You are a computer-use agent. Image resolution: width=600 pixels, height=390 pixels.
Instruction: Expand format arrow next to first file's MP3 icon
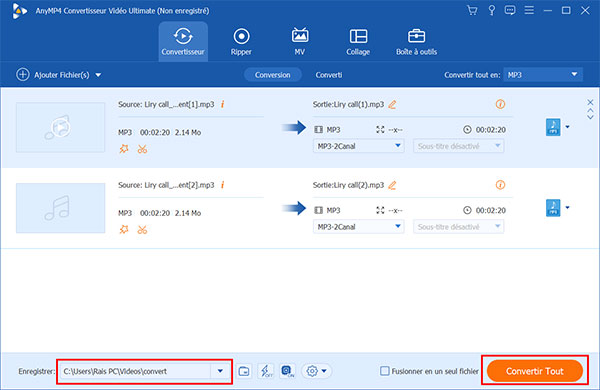(567, 127)
